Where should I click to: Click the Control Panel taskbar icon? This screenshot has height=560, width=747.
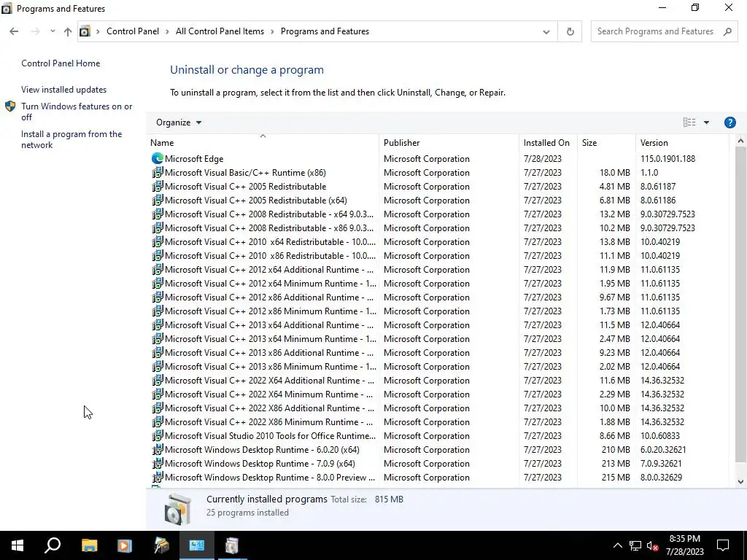197,545
